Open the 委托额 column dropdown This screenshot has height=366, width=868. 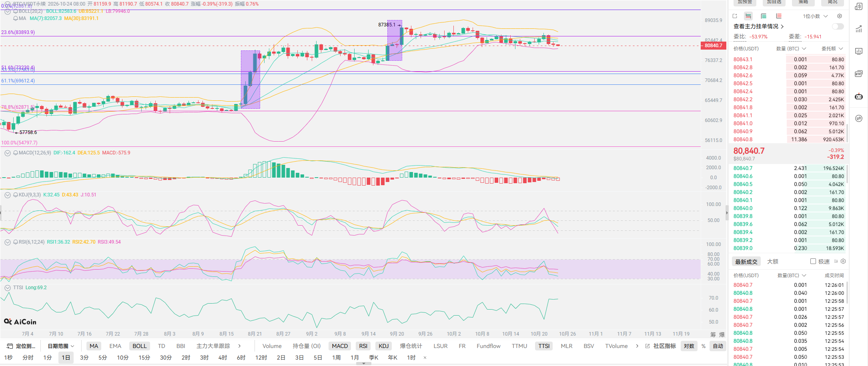832,48
